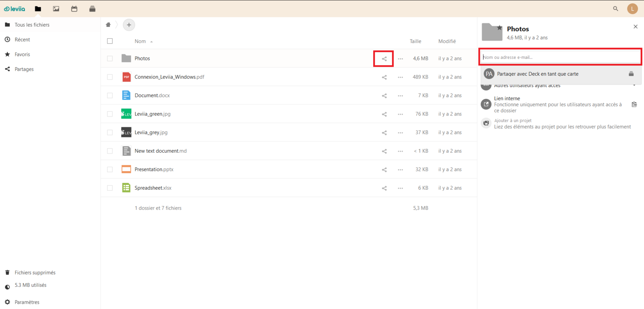
Task: Share Leviia_green.jpg via share icon
Action: 384,114
